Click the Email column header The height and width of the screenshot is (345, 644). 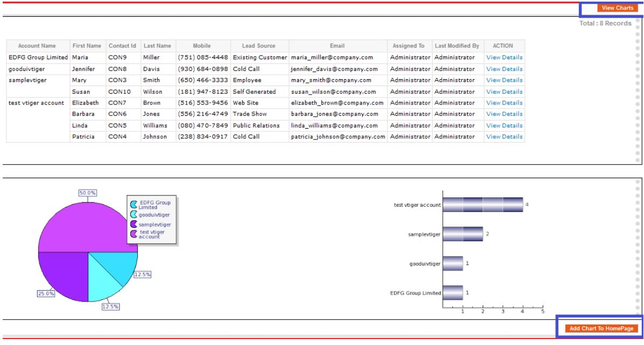tap(337, 46)
